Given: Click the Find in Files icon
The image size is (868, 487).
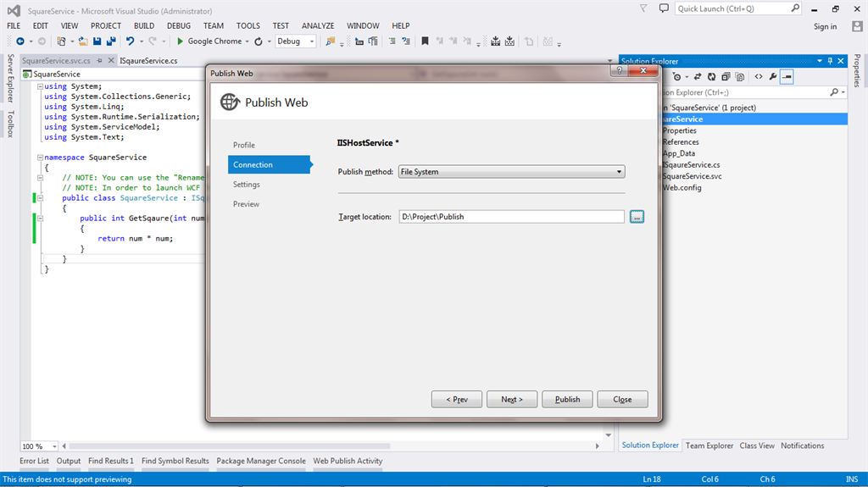Looking at the screenshot, I should [x=331, y=42].
